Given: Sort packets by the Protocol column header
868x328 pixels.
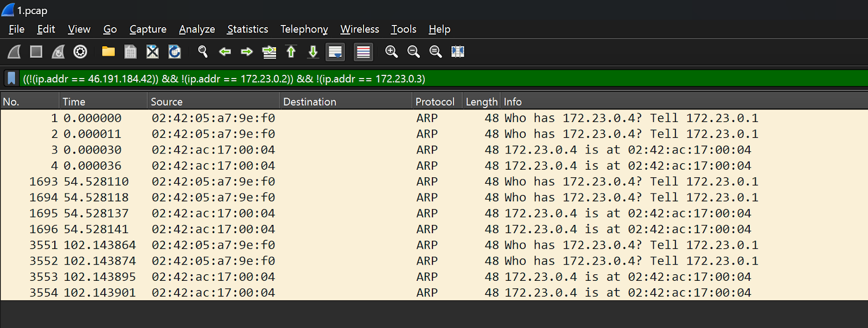Looking at the screenshot, I should (437, 101).
